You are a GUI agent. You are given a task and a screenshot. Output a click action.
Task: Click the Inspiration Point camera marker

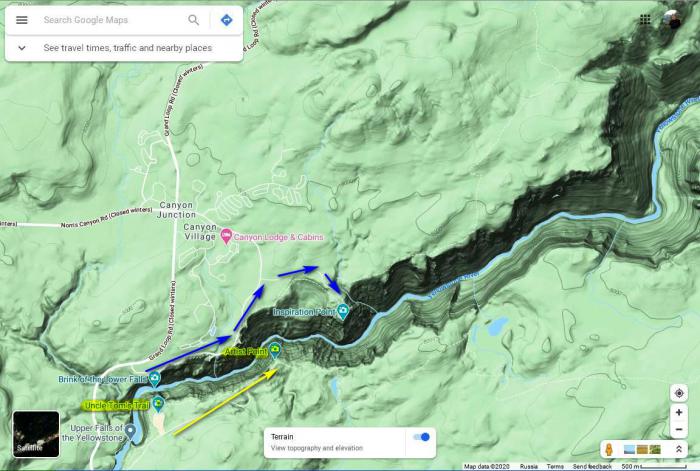pyautogui.click(x=343, y=312)
